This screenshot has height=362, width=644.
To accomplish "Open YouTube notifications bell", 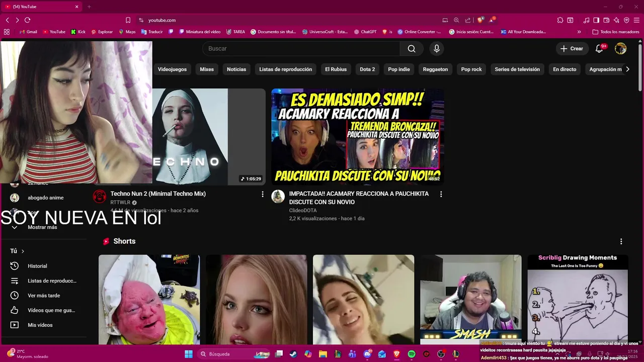I will click(x=599, y=48).
